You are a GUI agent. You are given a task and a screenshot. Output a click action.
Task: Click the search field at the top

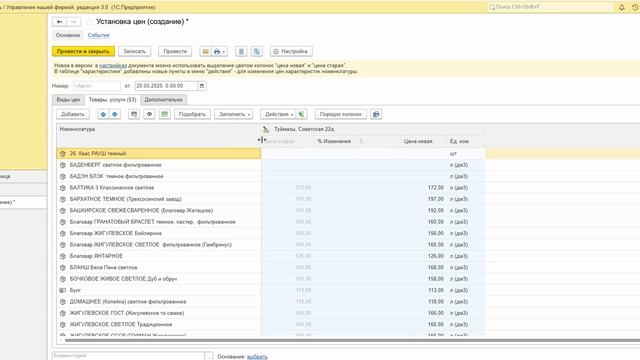coord(551,7)
